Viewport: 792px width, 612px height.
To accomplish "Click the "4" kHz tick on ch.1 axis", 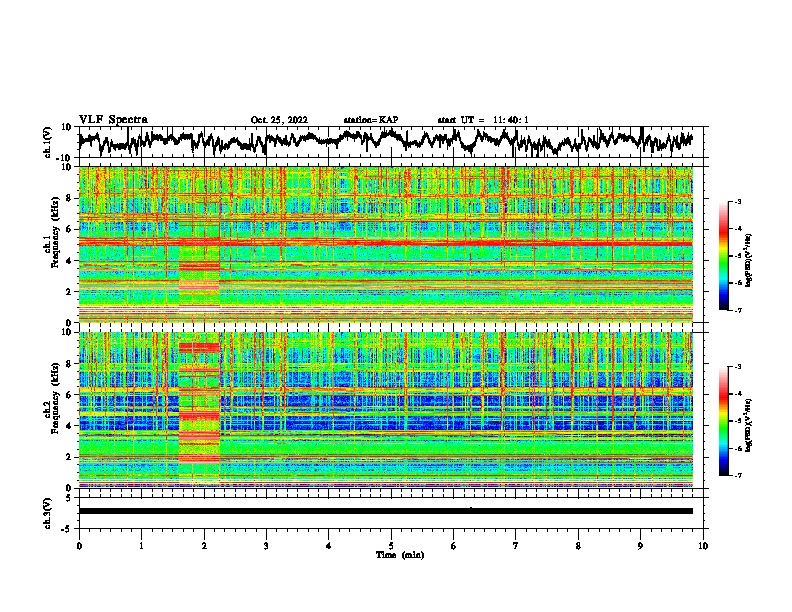I will 70,261.
